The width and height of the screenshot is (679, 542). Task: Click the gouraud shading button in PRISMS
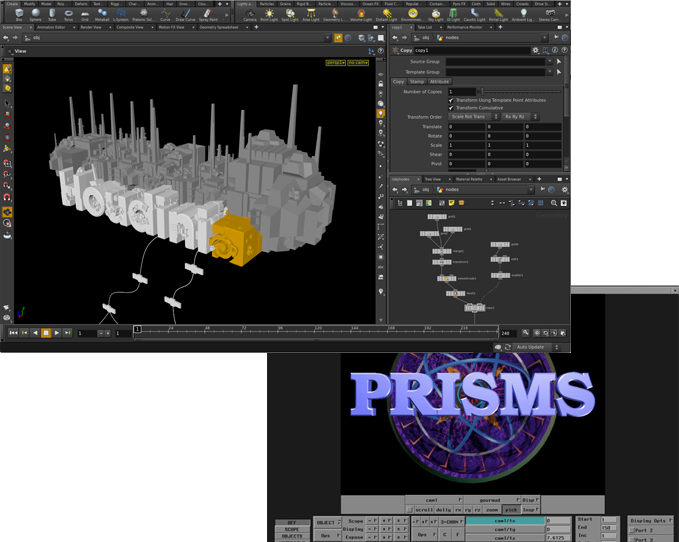492,499
